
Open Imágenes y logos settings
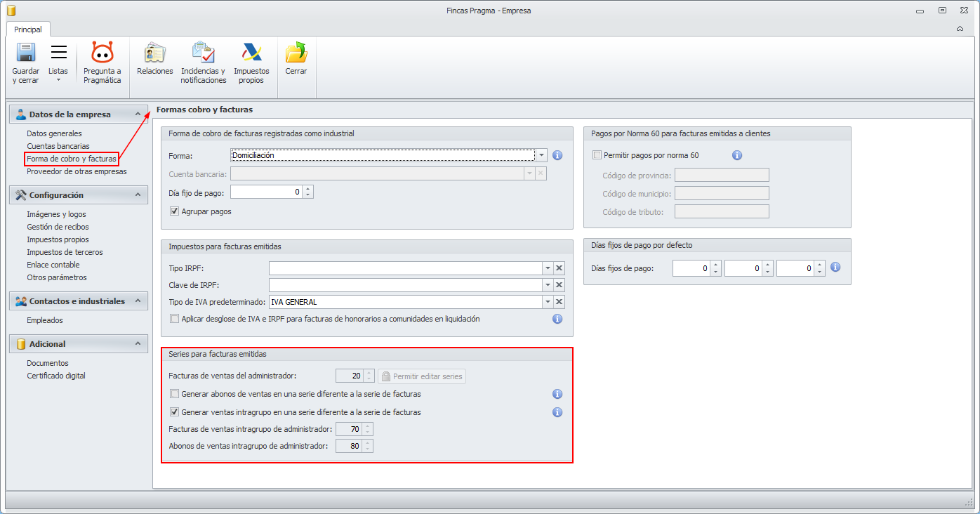pyautogui.click(x=56, y=214)
